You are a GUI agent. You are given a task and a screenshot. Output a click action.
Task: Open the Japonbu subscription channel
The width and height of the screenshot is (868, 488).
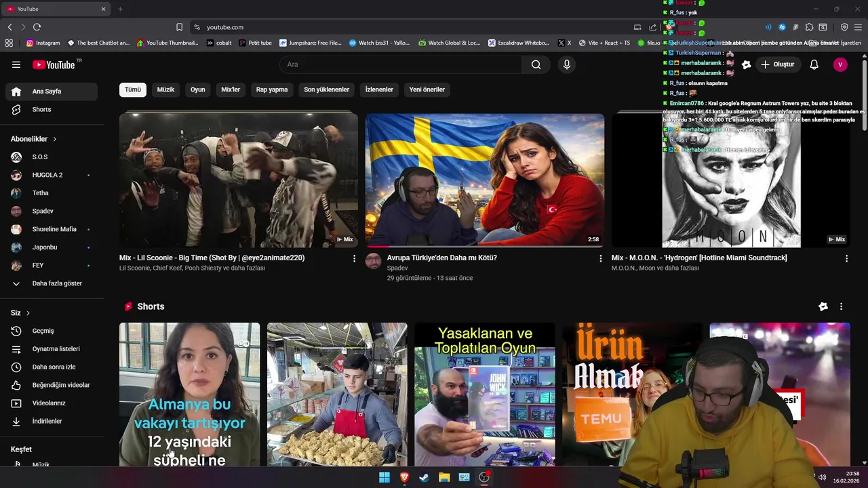[x=52, y=247]
